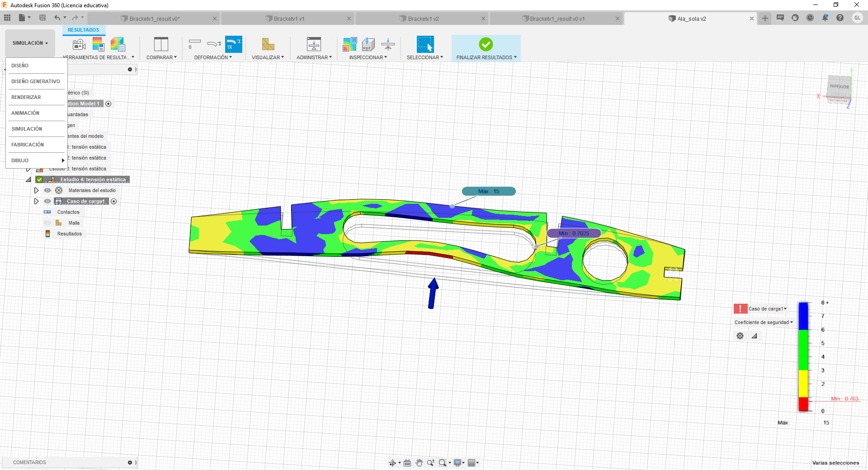Image resolution: width=868 pixels, height=470 pixels.
Task: Switch to Bracketv1 v2 document tab
Action: click(x=423, y=19)
